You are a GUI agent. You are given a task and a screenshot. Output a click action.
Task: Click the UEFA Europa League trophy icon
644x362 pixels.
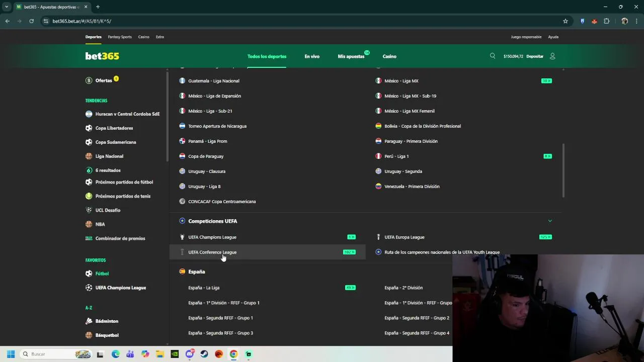378,237
